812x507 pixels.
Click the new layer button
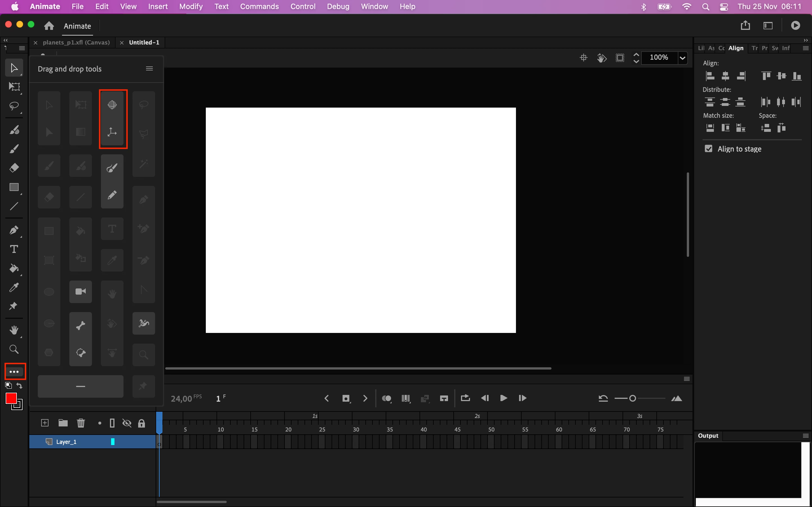point(45,423)
